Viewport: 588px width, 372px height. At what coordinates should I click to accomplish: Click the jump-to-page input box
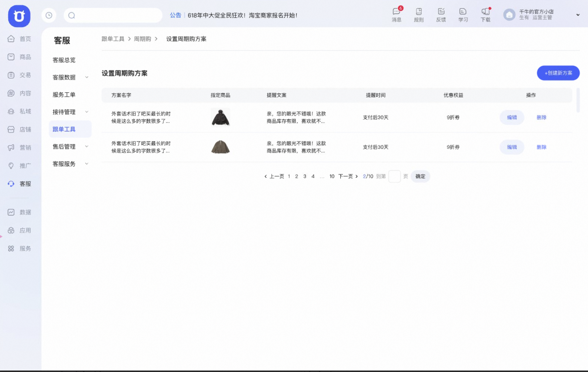(x=394, y=176)
